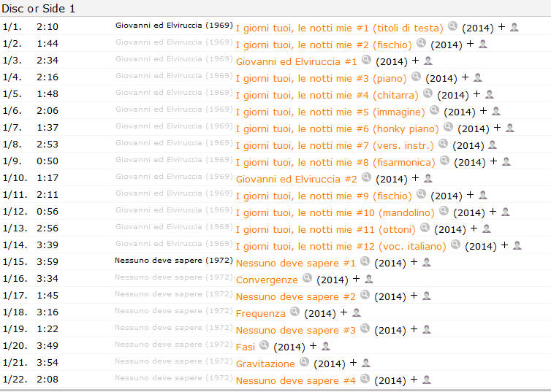Click search icon after Giovanni ed Elviruccia #1
The image size is (551, 392).
pos(366,60)
